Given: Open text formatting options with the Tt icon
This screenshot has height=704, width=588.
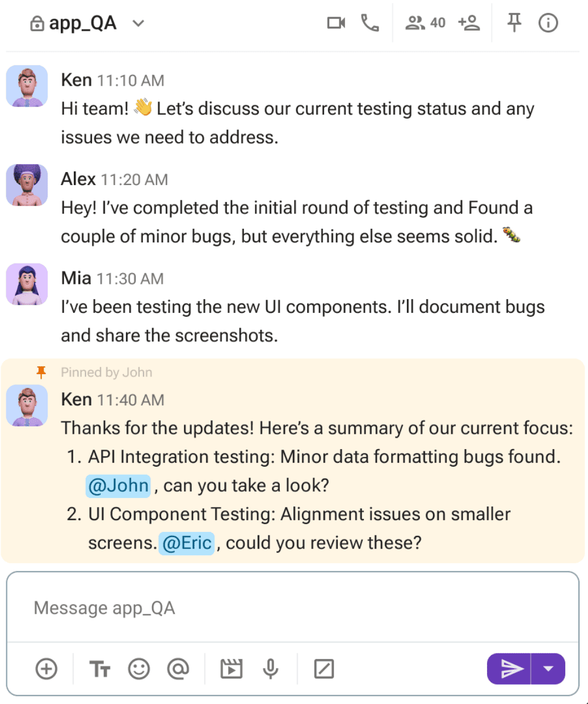Looking at the screenshot, I should click(x=100, y=669).
